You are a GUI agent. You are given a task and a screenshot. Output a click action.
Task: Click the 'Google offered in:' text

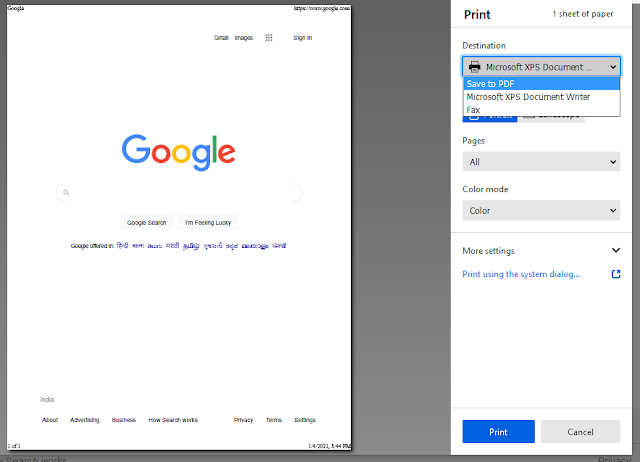pyautogui.click(x=92, y=246)
